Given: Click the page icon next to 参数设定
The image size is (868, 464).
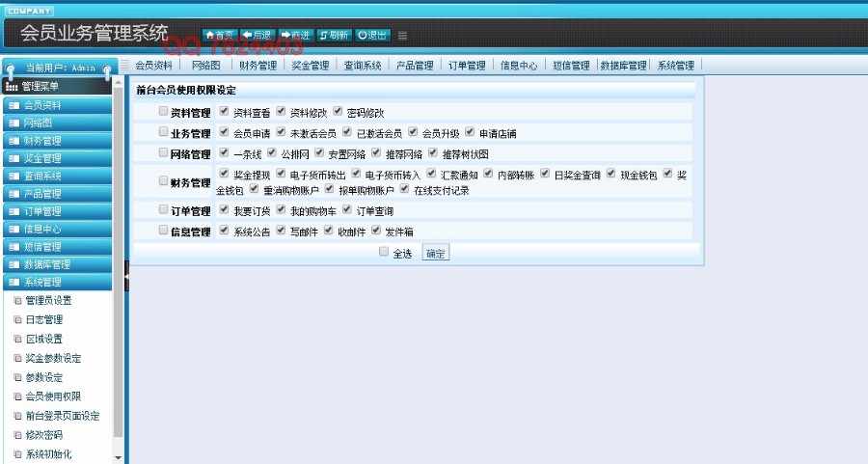Looking at the screenshot, I should coord(17,377).
